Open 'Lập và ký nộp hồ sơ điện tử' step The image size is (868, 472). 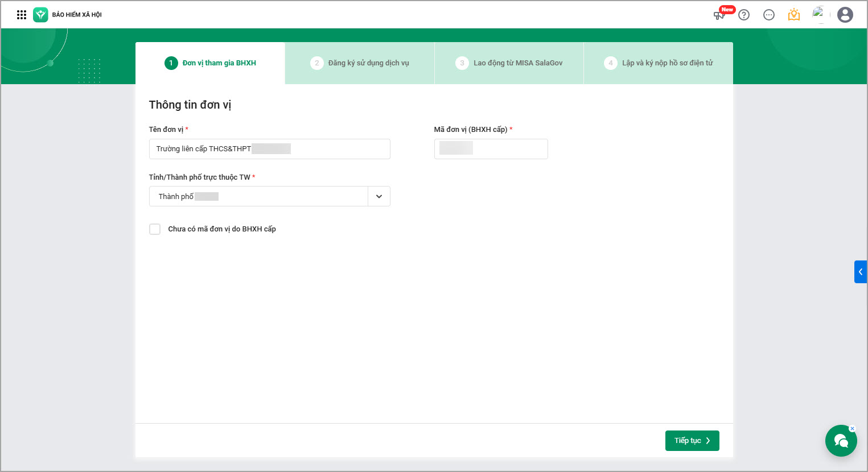(659, 63)
